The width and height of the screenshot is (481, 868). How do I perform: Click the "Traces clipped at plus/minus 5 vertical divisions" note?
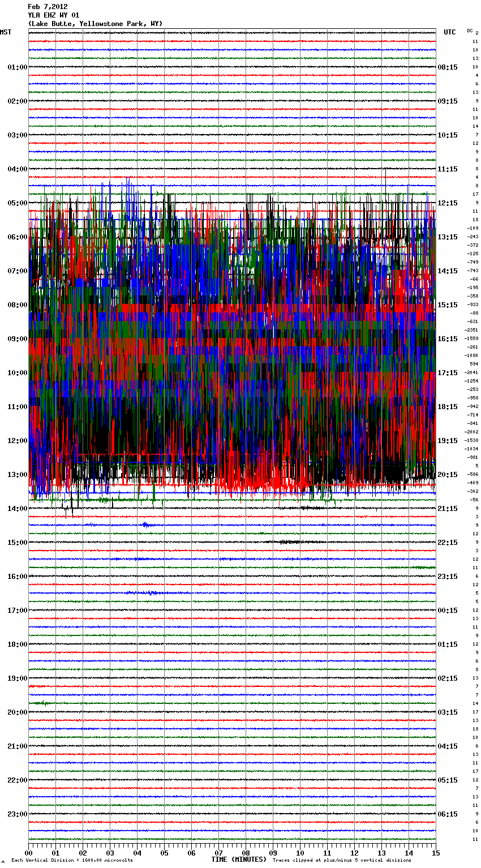click(342, 860)
